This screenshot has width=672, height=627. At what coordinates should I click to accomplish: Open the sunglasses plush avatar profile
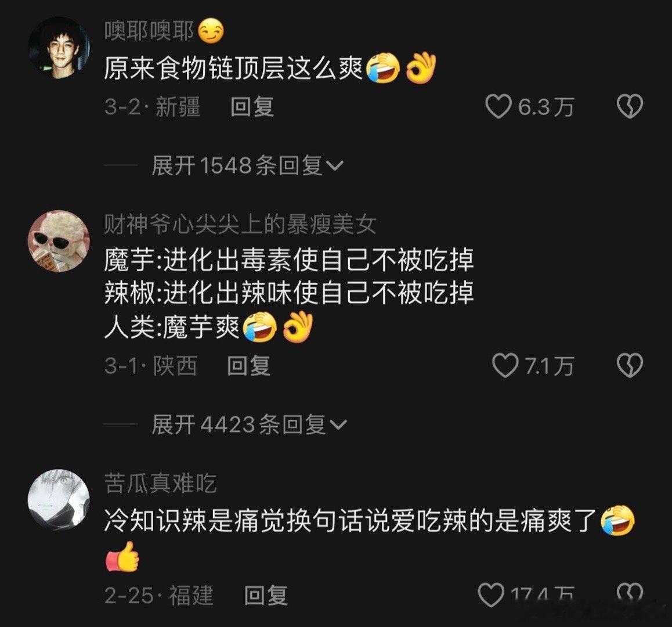(59, 241)
